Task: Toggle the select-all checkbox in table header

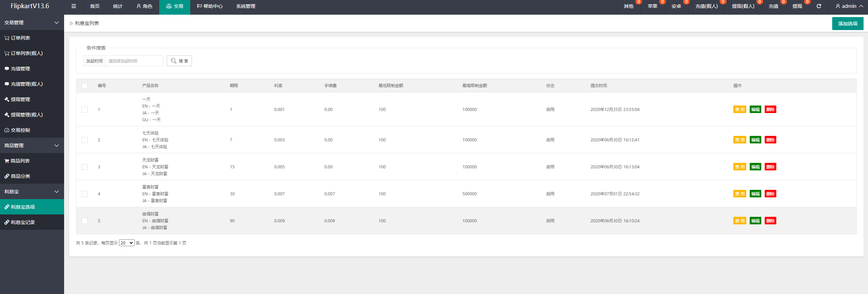Action: [85, 86]
